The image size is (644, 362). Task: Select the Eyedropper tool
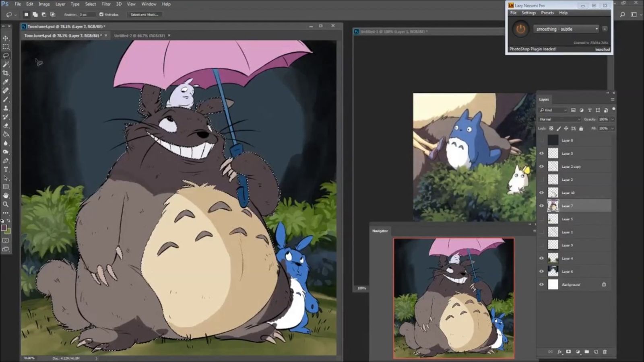point(6,82)
